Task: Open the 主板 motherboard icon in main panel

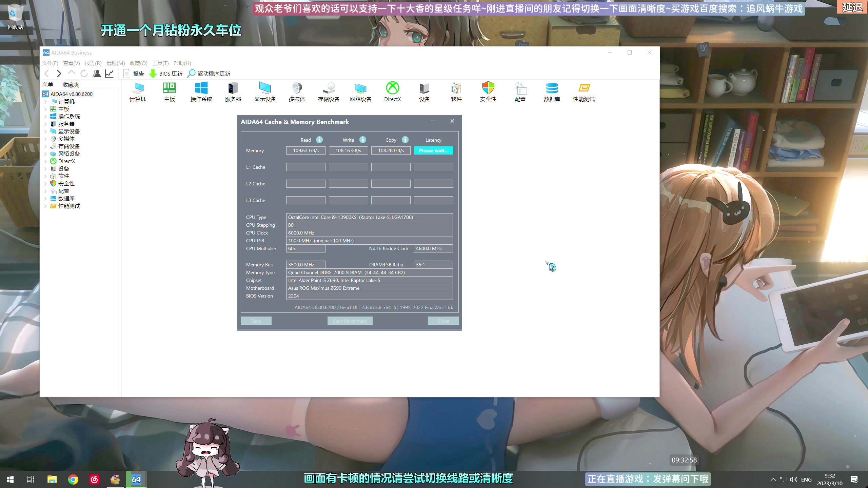Action: coord(169,88)
